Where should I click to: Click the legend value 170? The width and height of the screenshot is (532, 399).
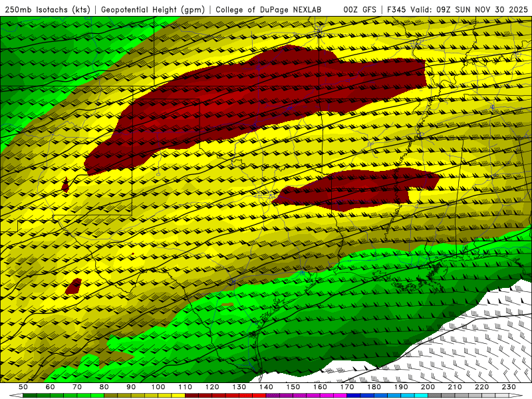(347, 387)
